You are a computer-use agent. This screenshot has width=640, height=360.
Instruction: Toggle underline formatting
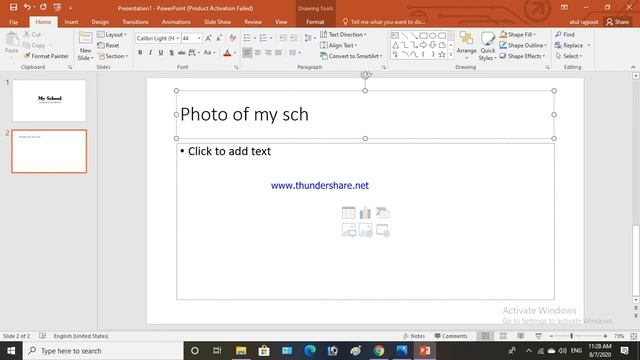pos(161,53)
